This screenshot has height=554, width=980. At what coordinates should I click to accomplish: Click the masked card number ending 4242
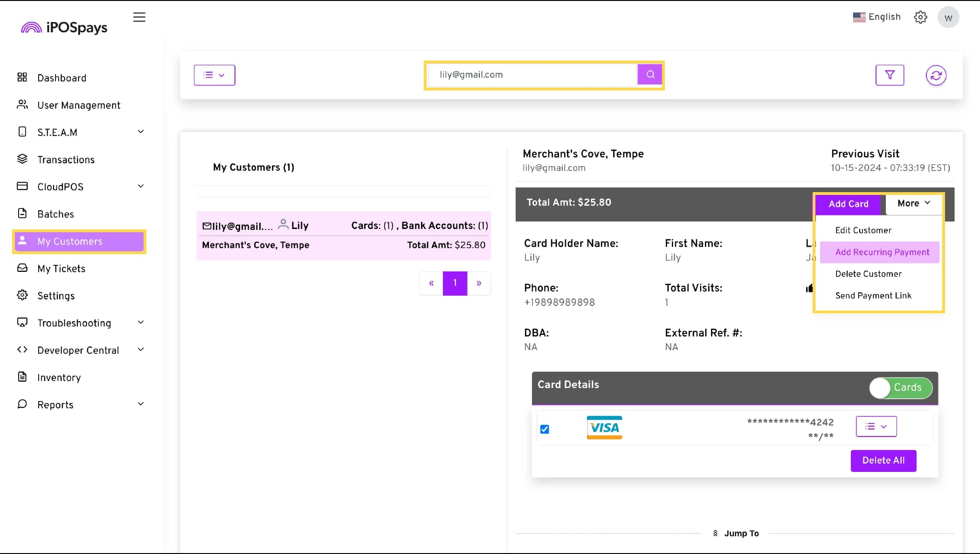[x=790, y=422]
